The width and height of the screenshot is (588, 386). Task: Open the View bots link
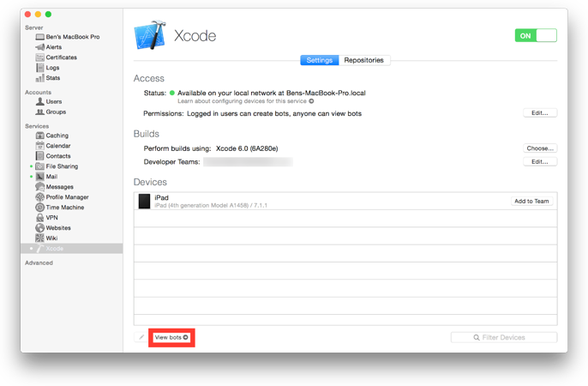click(171, 337)
